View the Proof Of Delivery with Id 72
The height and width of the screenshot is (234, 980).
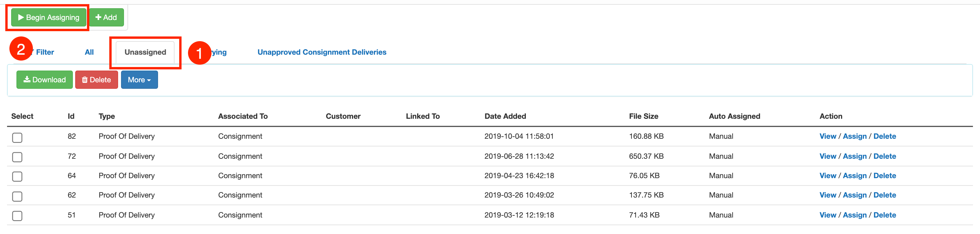(828, 156)
